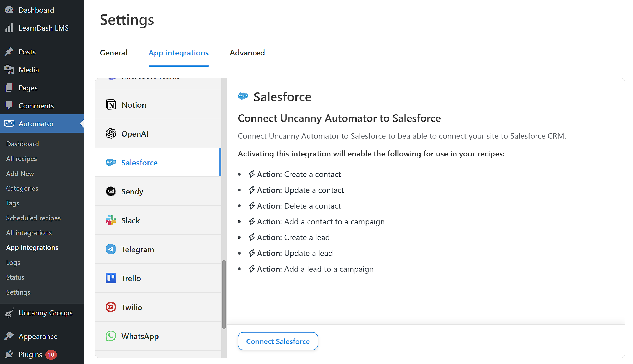Open Dashboard under Automator submenu
633x364 pixels.
pos(22,144)
